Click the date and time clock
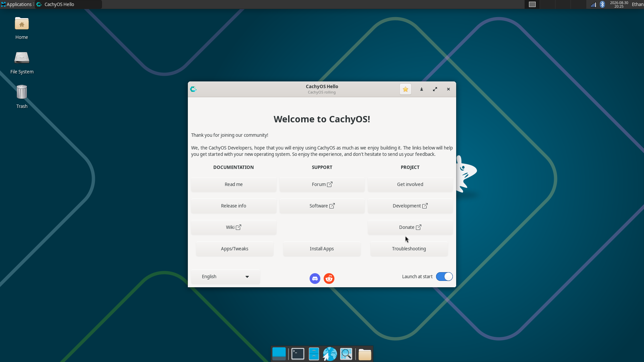This screenshot has height=362, width=644. coord(619,4)
